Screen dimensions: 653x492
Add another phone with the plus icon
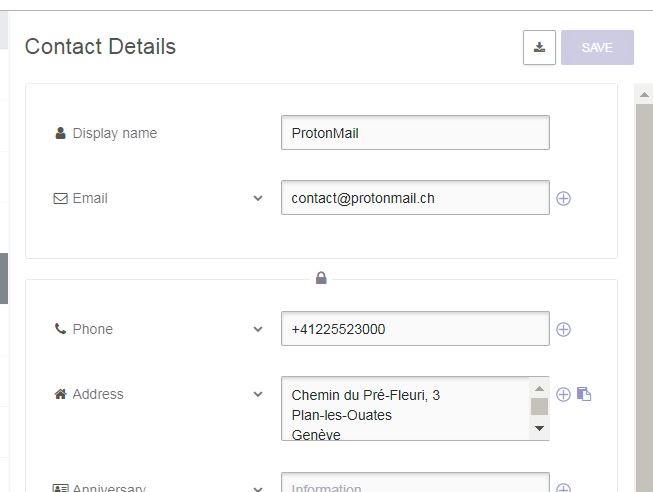point(563,329)
